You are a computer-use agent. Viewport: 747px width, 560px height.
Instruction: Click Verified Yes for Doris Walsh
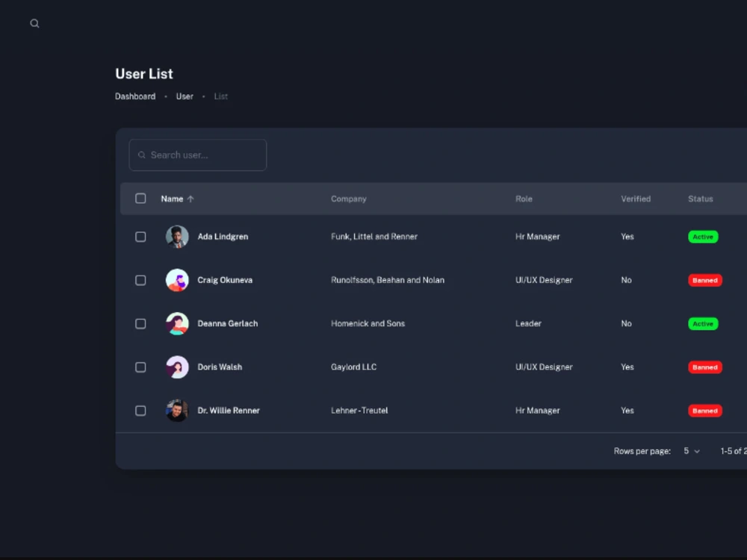coord(627,367)
